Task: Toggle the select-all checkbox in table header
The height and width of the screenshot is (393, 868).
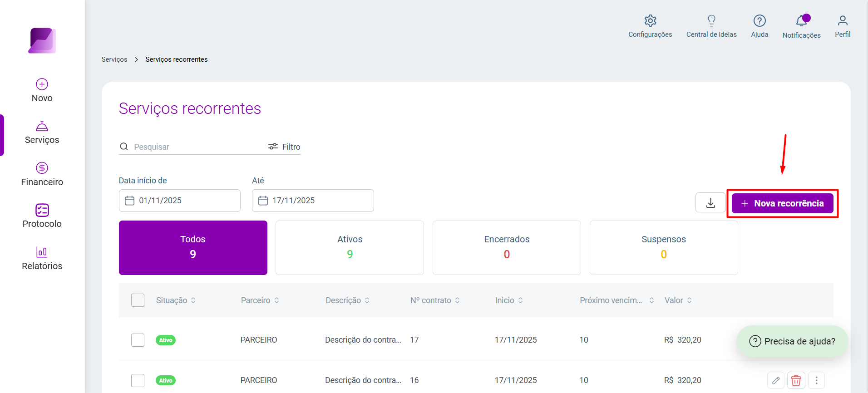Action: tap(138, 300)
